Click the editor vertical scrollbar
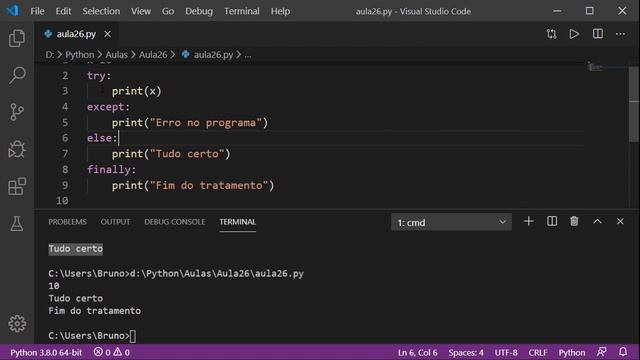 (x=634, y=104)
